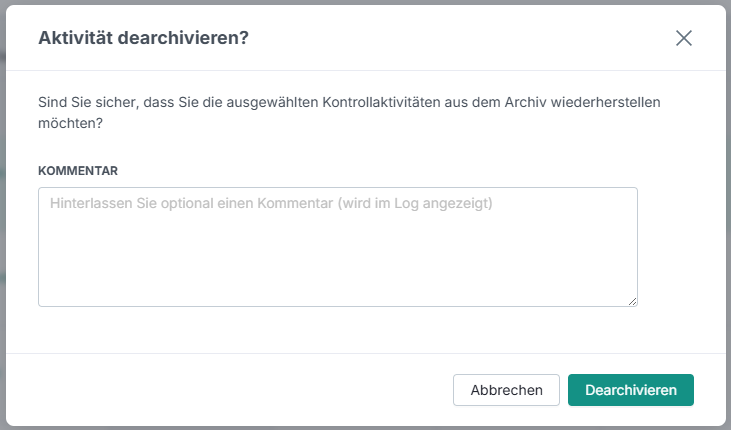Grab the textarea resize handle corner
Image resolution: width=731 pixels, height=430 pixels.
632,301
